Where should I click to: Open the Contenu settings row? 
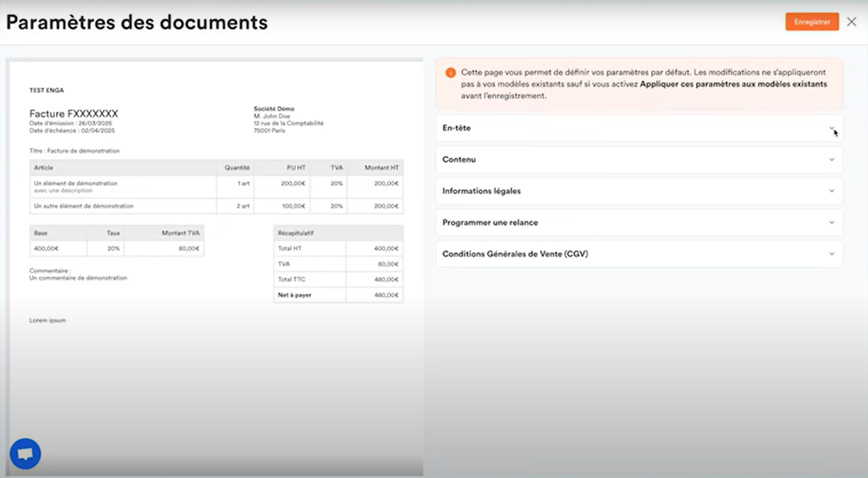[x=639, y=160]
